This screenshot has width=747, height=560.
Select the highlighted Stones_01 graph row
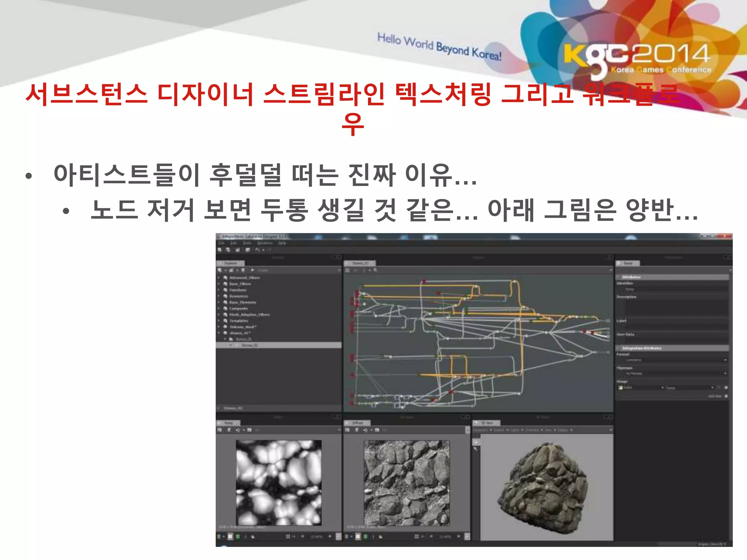pyautogui.click(x=279, y=345)
